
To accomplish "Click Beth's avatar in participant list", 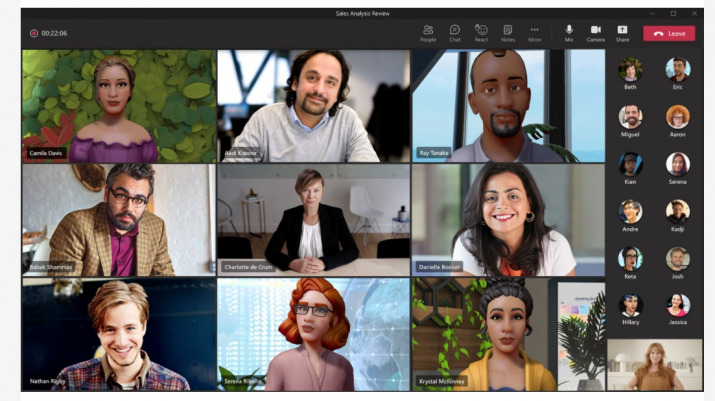I will tap(630, 69).
